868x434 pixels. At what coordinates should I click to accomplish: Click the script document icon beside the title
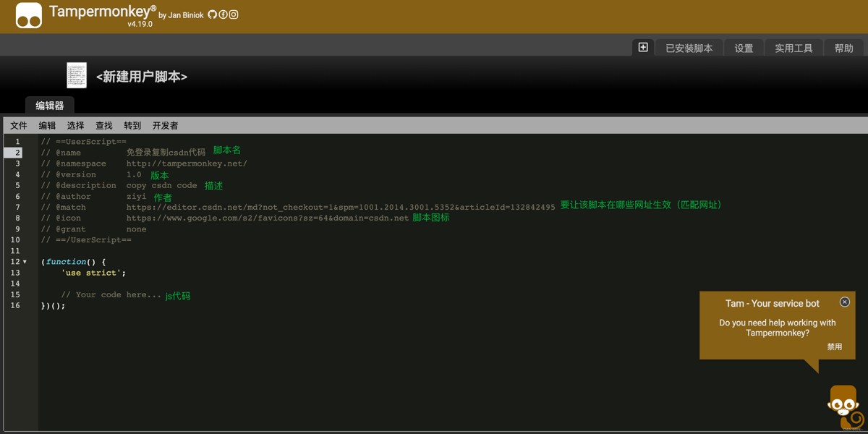pos(77,75)
